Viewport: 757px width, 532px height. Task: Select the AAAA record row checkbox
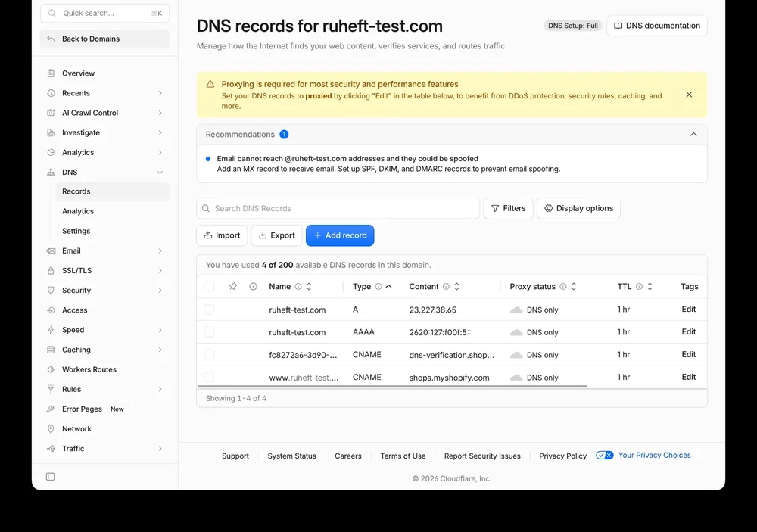209,332
